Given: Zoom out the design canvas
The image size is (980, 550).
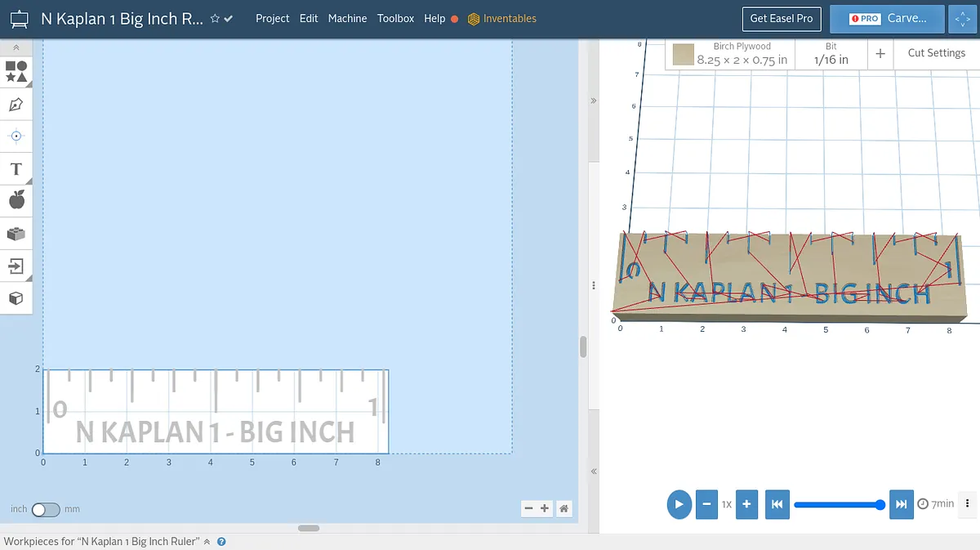Looking at the screenshot, I should (x=528, y=508).
